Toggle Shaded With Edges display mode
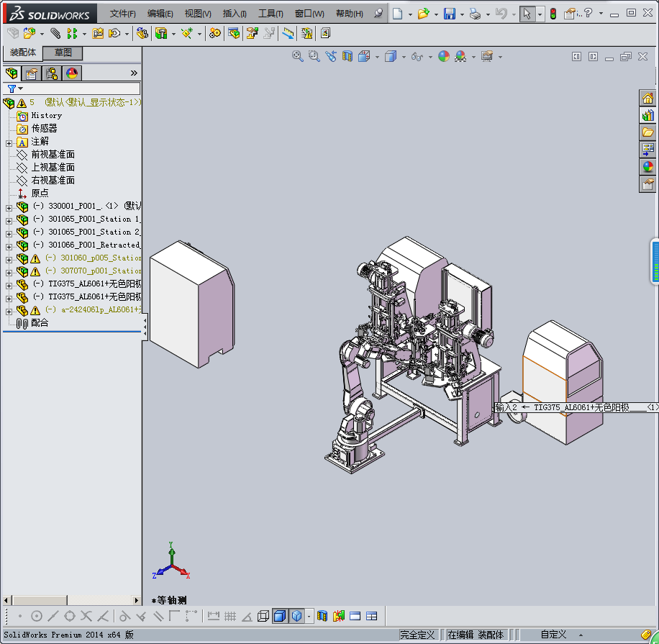The width and height of the screenshot is (659, 644). pyautogui.click(x=280, y=616)
